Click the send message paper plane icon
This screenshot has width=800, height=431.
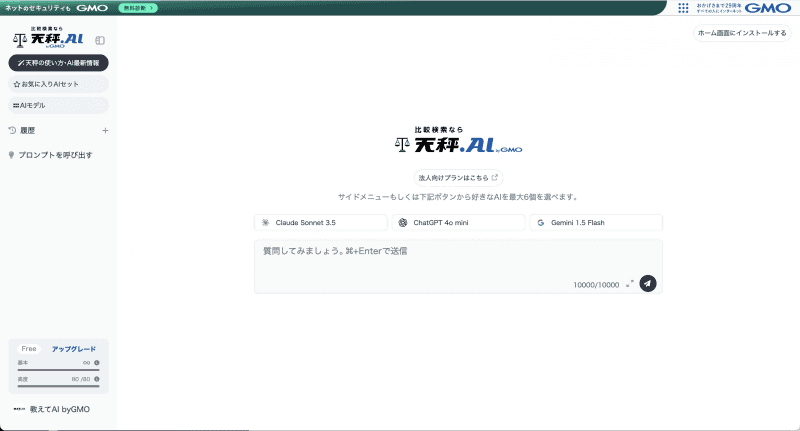coord(648,284)
